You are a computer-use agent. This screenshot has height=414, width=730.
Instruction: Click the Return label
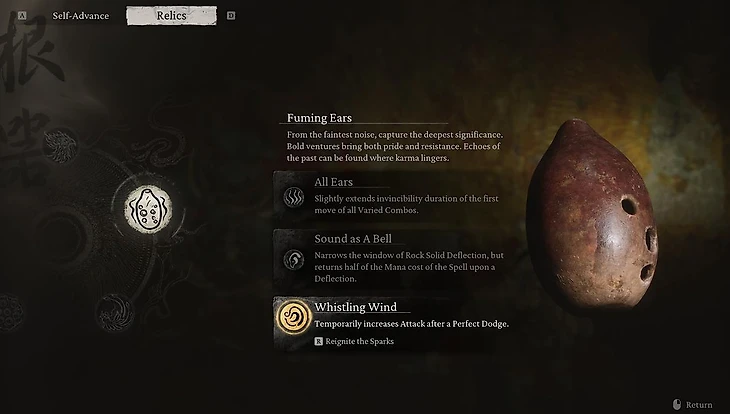pyautogui.click(x=699, y=405)
